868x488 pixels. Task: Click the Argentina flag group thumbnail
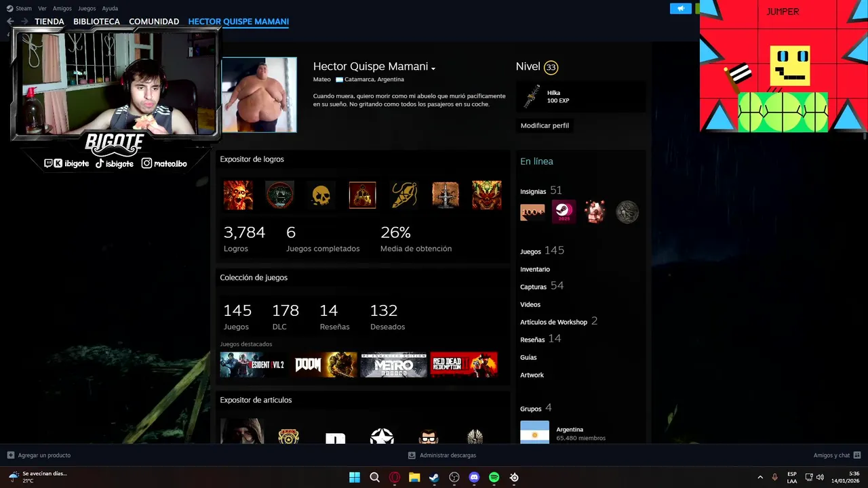(x=534, y=432)
